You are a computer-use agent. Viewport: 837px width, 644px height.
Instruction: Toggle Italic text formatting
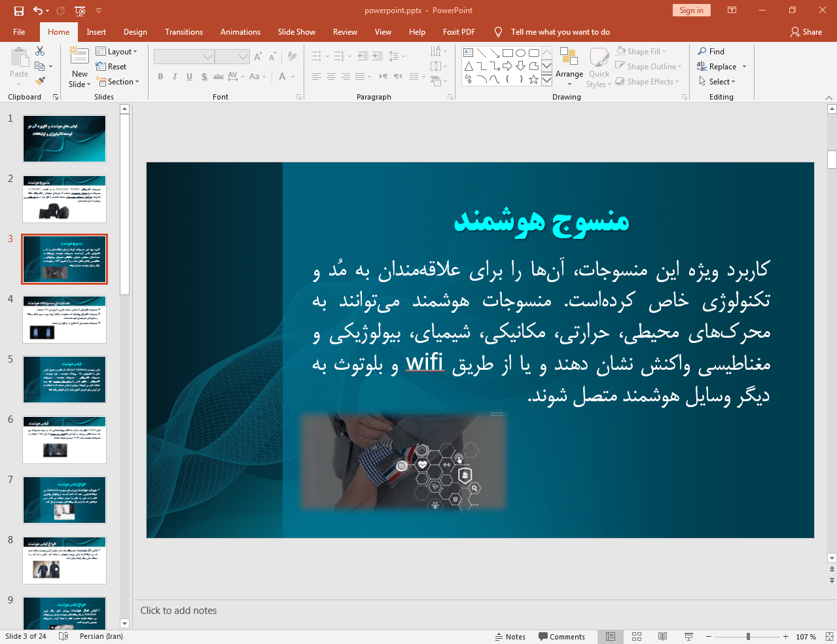[x=175, y=77]
